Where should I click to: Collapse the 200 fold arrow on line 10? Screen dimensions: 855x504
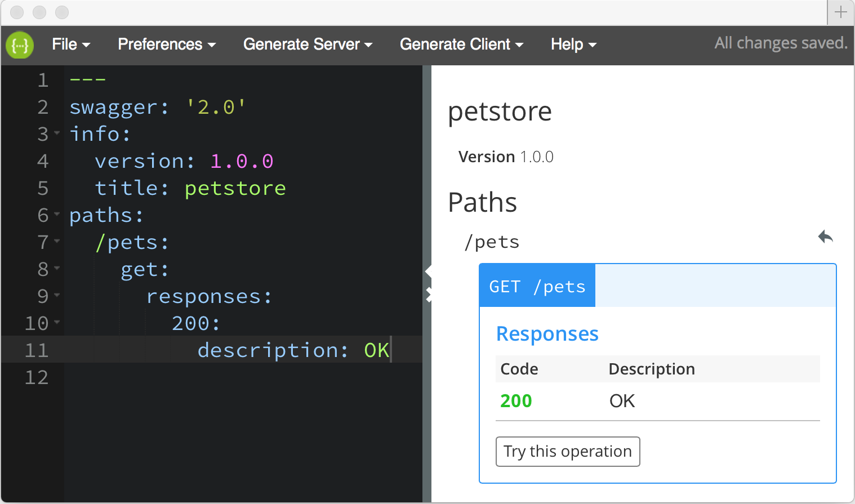pos(57,323)
